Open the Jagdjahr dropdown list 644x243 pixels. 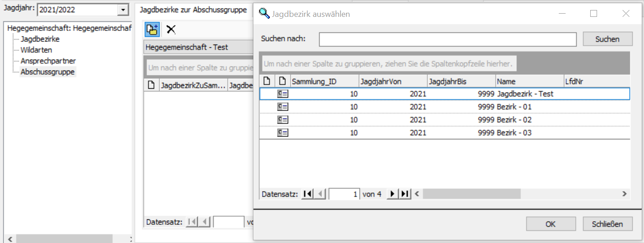(122, 10)
